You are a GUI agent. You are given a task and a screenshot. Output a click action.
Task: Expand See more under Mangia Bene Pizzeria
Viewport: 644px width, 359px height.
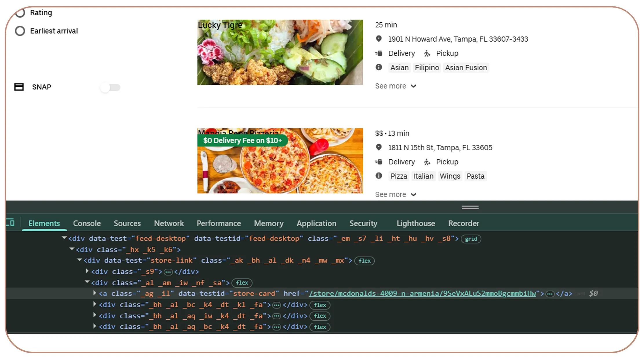coord(396,195)
